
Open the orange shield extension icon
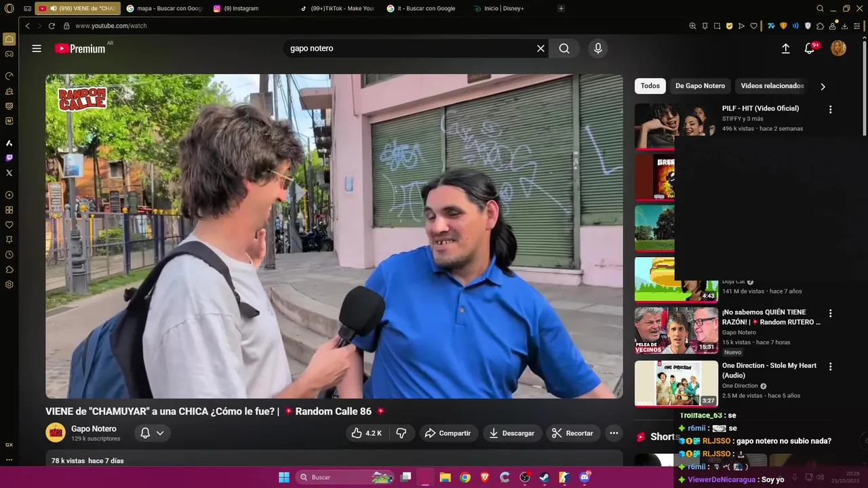pyautogui.click(x=783, y=26)
